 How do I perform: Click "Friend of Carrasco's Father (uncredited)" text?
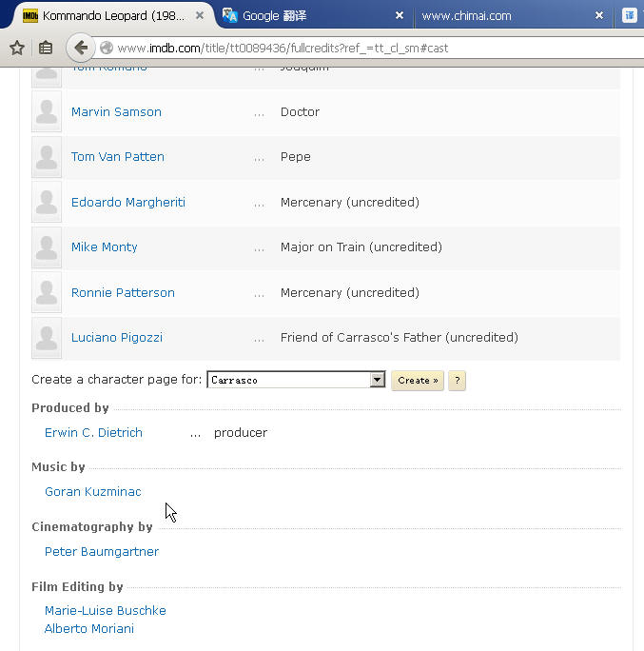click(400, 338)
